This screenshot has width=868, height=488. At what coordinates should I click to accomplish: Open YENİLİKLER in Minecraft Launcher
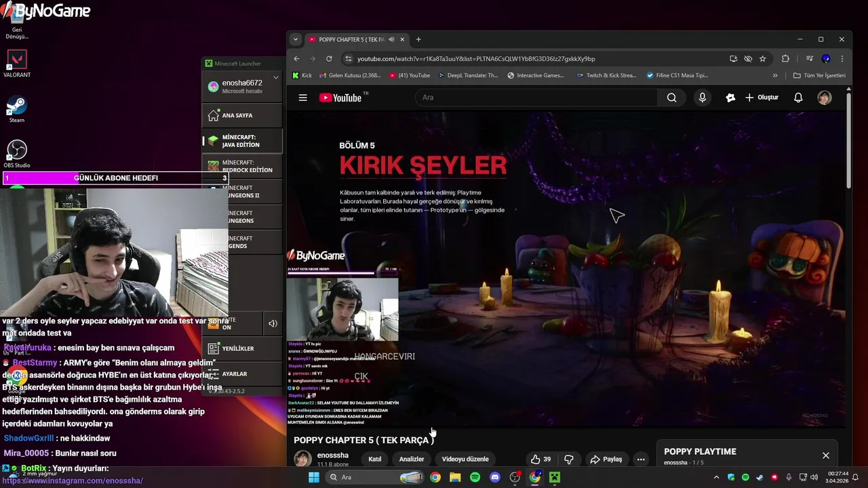point(242,348)
